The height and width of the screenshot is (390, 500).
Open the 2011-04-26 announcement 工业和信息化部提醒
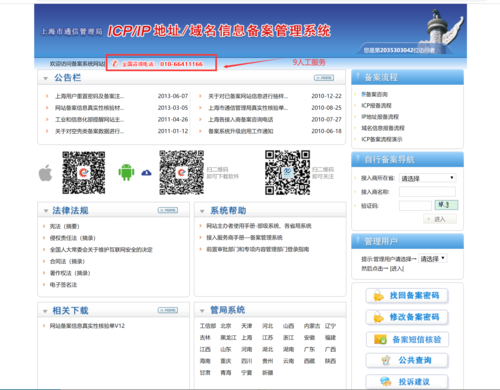(x=89, y=120)
